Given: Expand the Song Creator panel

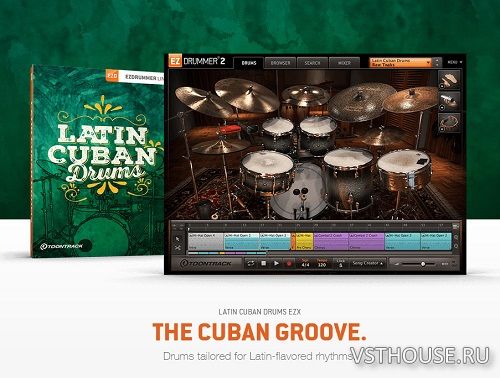Looking at the screenshot, I should click(368, 263).
